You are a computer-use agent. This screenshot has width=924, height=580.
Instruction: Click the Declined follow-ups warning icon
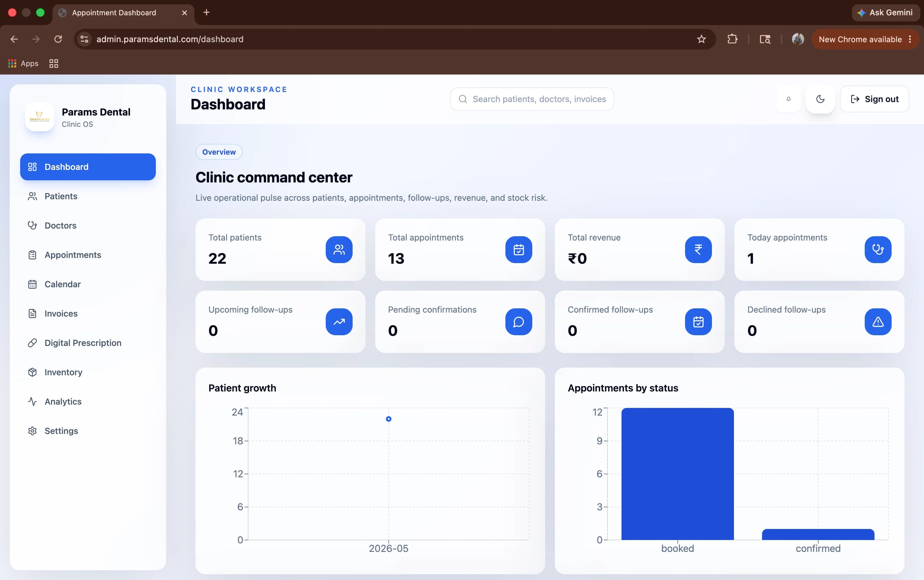tap(878, 322)
